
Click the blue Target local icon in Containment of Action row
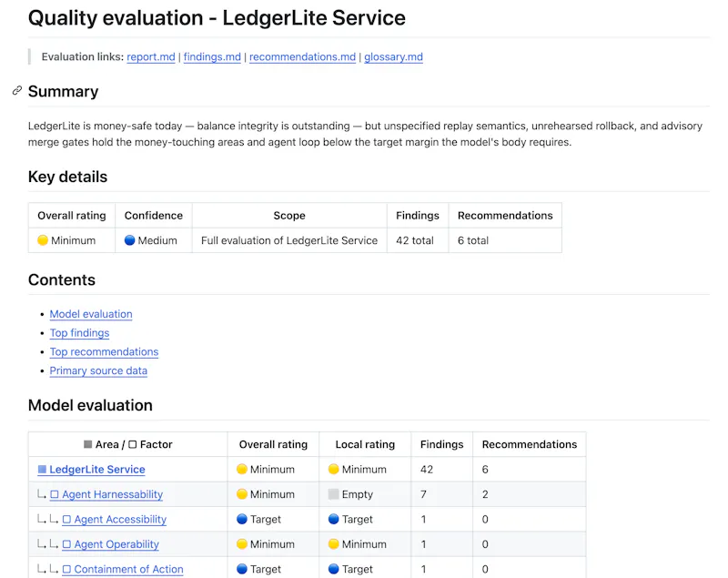click(x=333, y=569)
